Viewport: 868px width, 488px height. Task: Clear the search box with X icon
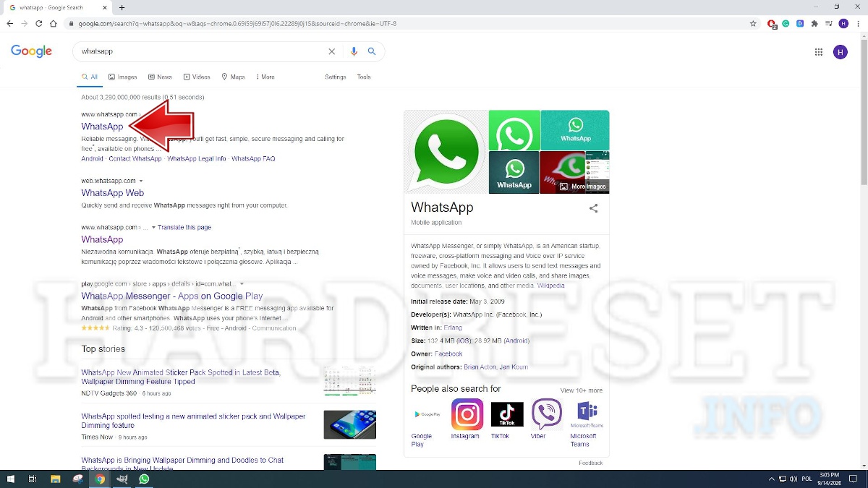332,51
